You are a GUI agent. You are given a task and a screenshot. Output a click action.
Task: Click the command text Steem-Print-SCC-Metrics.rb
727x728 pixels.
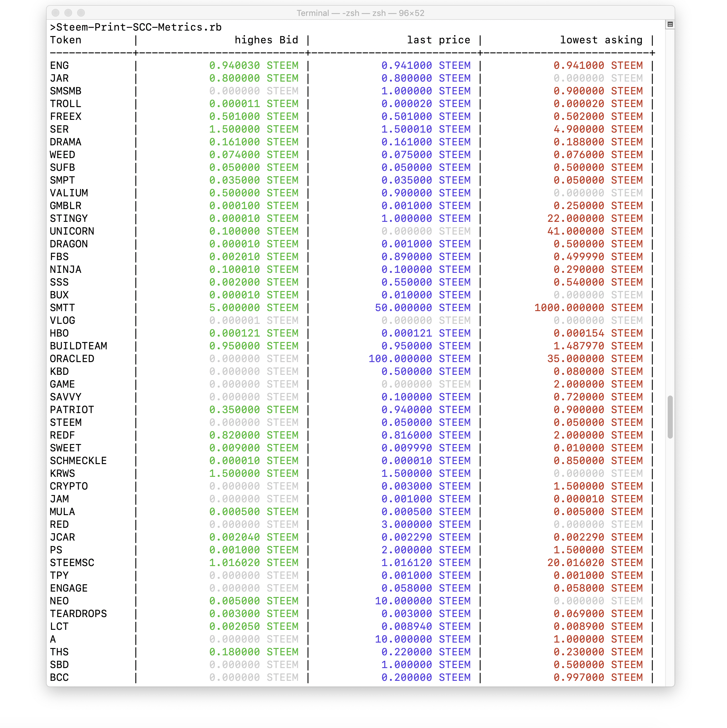point(139,27)
